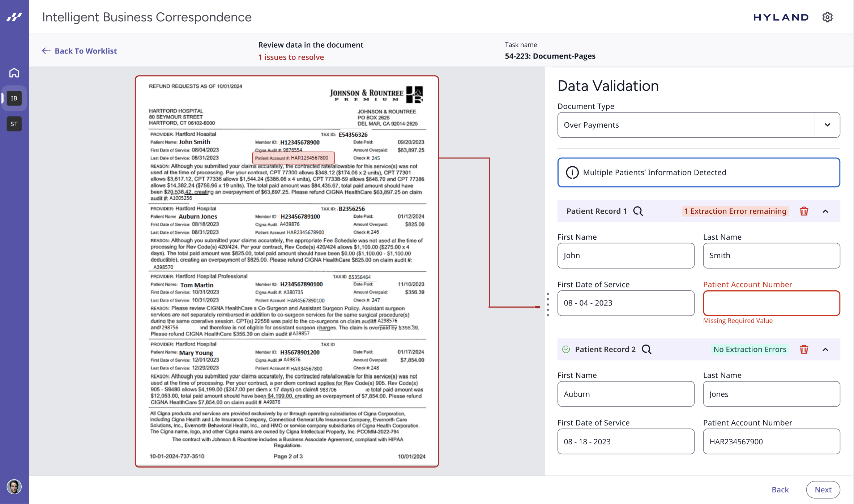Screen dimensions: 854x504
Task: Select the highlighted Patient Account # on document
Action: click(293, 158)
